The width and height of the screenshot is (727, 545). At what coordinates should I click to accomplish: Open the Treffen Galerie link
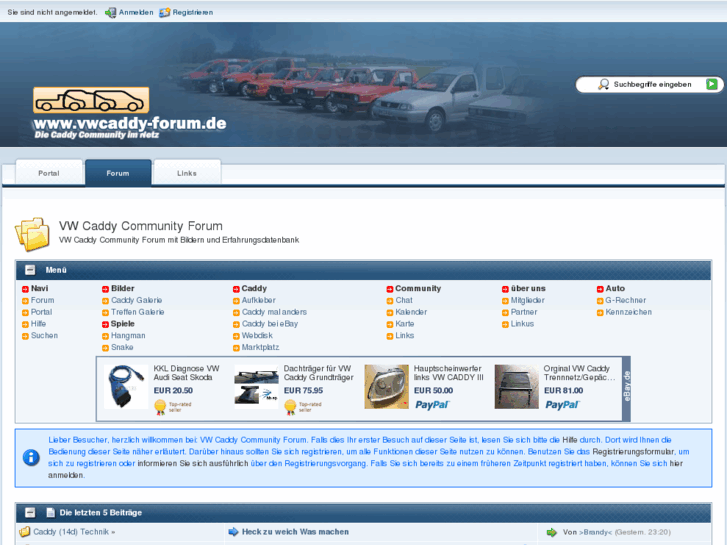tap(137, 312)
